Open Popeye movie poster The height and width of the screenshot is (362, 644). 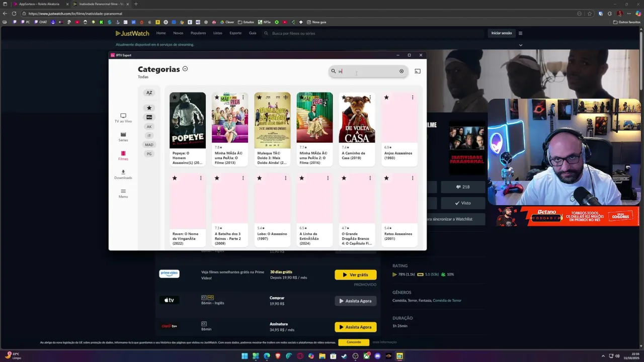click(x=188, y=121)
